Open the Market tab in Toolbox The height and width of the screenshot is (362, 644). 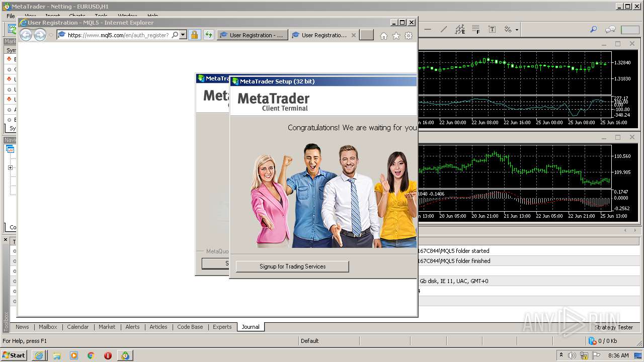pyautogui.click(x=107, y=327)
